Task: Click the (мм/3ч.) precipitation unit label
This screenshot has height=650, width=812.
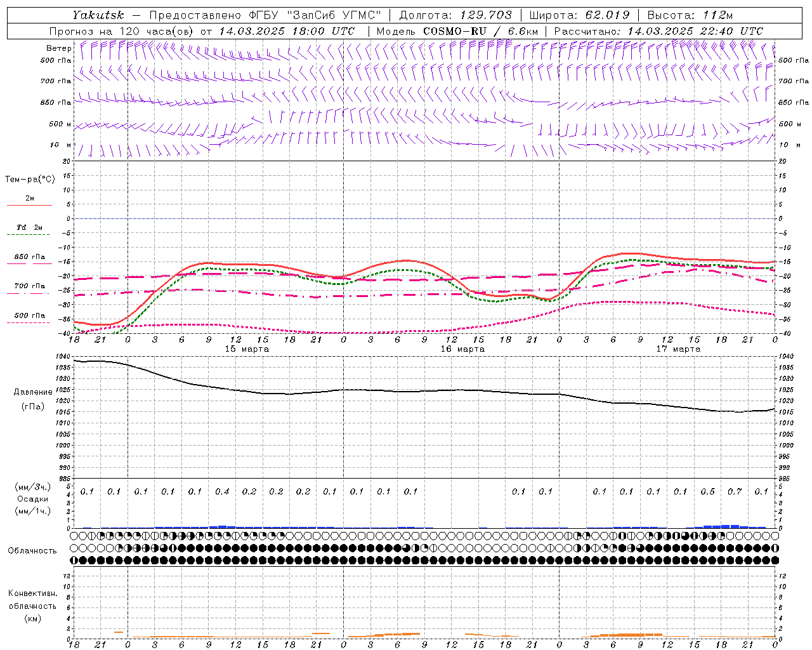Action: coord(34,487)
